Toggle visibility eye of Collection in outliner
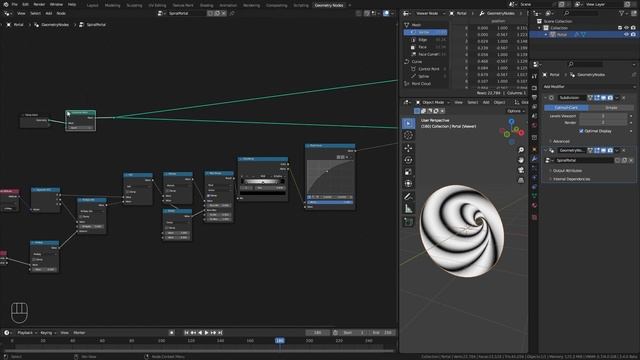This screenshot has width=640, height=360. click(627, 28)
